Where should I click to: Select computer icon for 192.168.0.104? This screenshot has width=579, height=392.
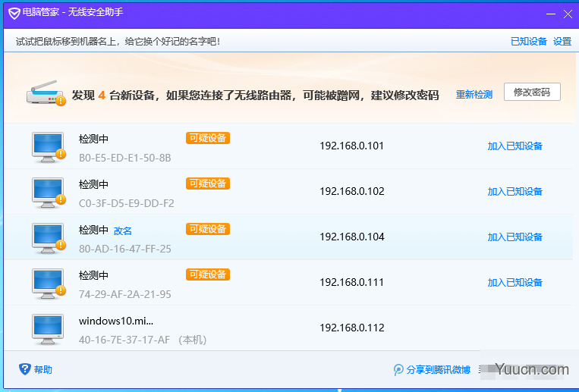(49, 238)
